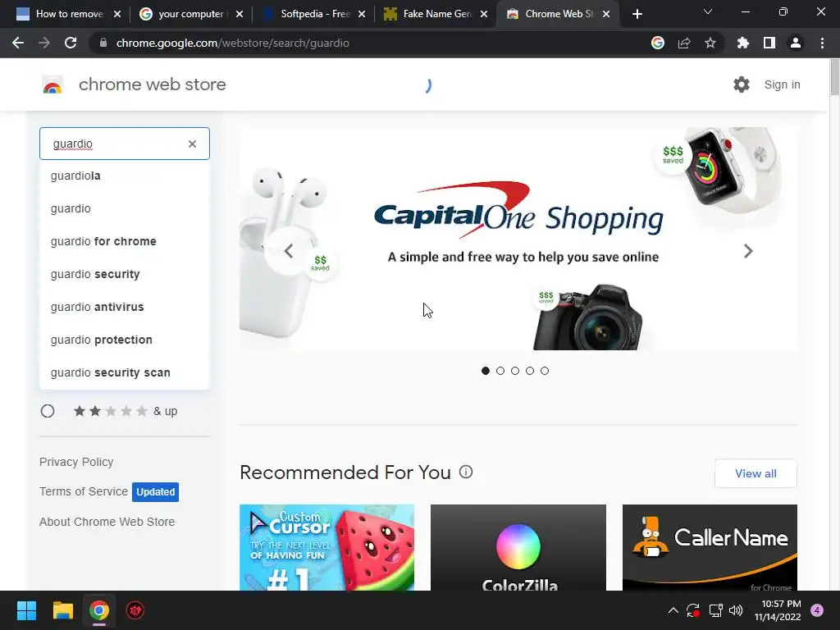Screen dimensions: 840x630
Task: Open About Chrome Web Store link
Action: click(x=107, y=522)
